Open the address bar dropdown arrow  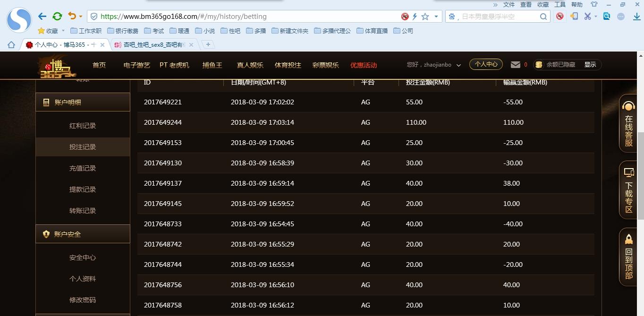(436, 17)
